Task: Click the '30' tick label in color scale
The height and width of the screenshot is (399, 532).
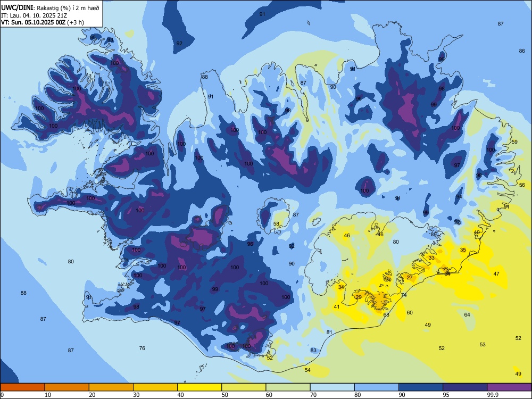Action: click(136, 395)
